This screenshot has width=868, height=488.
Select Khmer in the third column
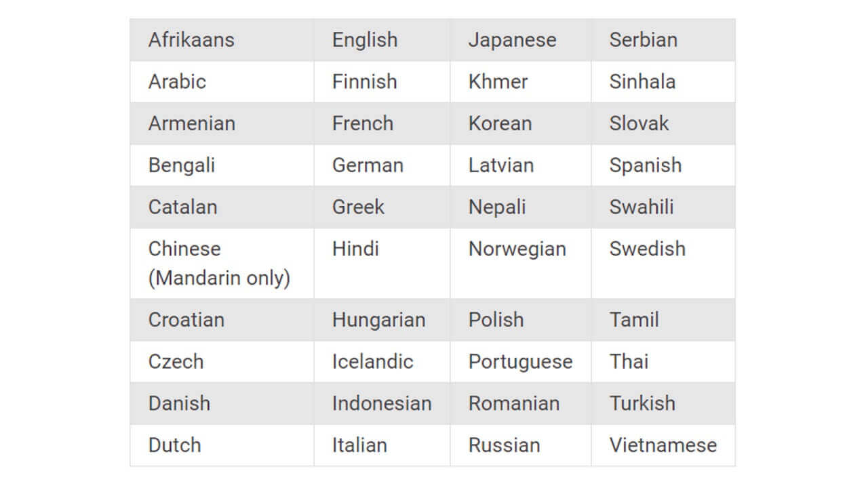click(x=498, y=82)
